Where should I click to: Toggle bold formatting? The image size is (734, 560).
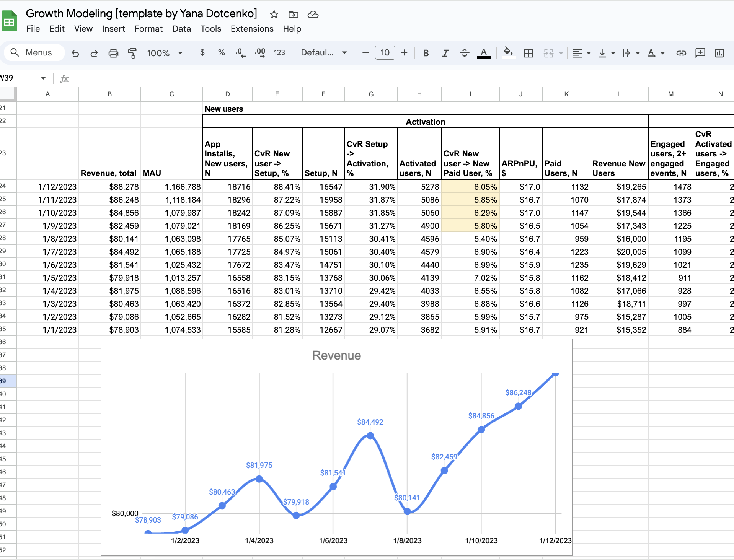[426, 53]
